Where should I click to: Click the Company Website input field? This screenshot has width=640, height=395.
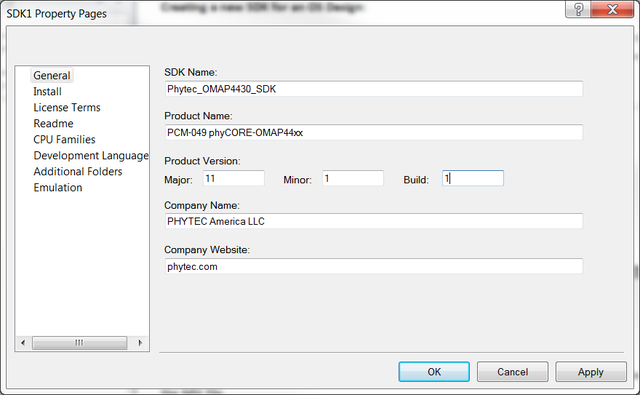click(374, 266)
